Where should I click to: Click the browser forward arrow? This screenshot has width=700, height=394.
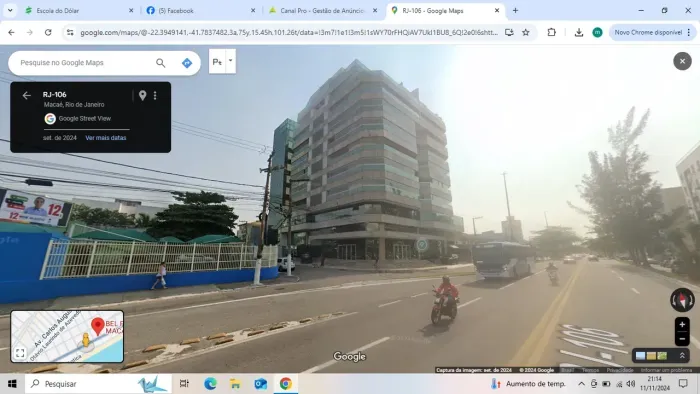[x=29, y=32]
